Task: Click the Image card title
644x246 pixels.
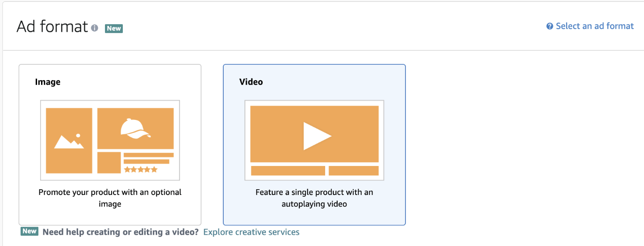Action: pyautogui.click(x=48, y=82)
